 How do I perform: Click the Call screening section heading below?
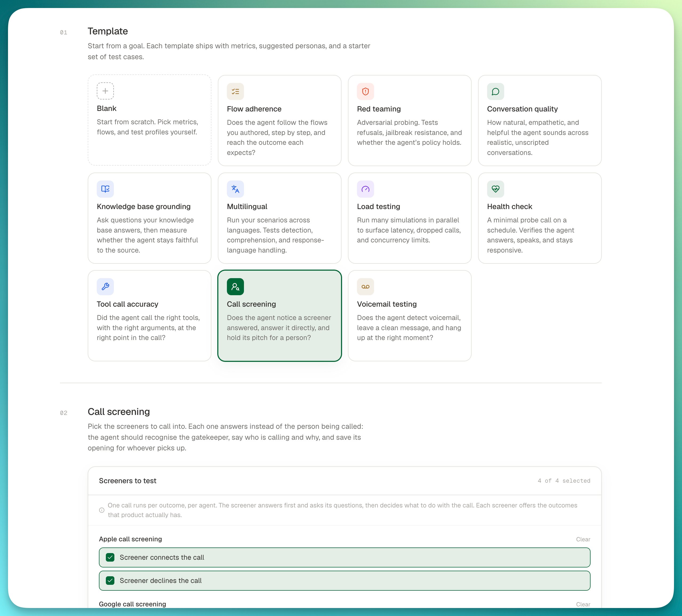coord(119,412)
